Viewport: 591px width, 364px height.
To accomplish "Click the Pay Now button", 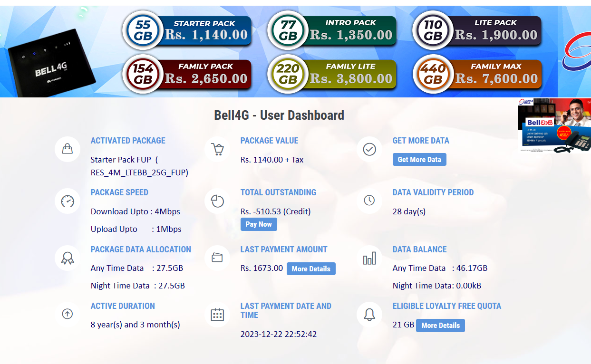I will pos(259,224).
